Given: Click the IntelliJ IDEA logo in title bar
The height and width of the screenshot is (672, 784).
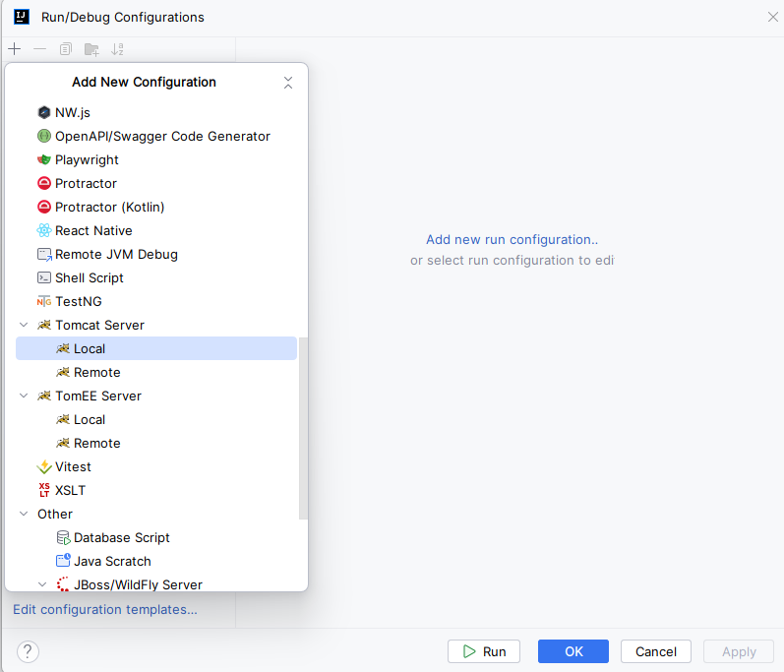Looking at the screenshot, I should coord(22,17).
